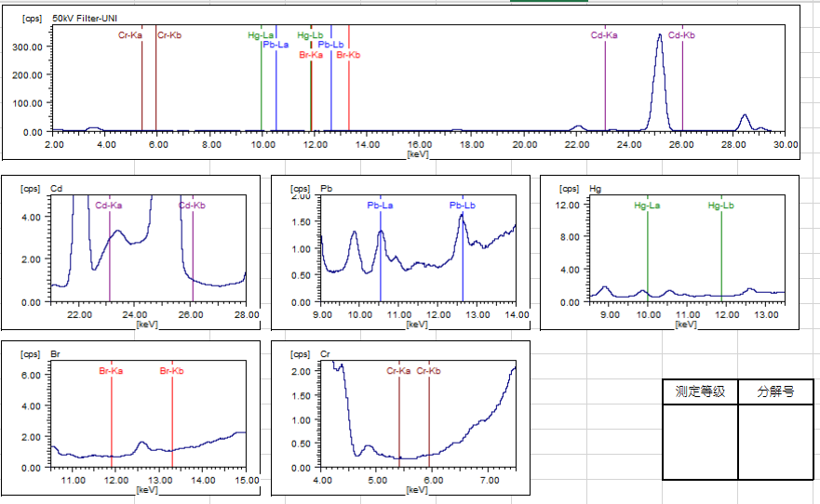Image resolution: width=820 pixels, height=504 pixels.
Task: Select the Br-Ka label in the Br chart
Action: (111, 371)
